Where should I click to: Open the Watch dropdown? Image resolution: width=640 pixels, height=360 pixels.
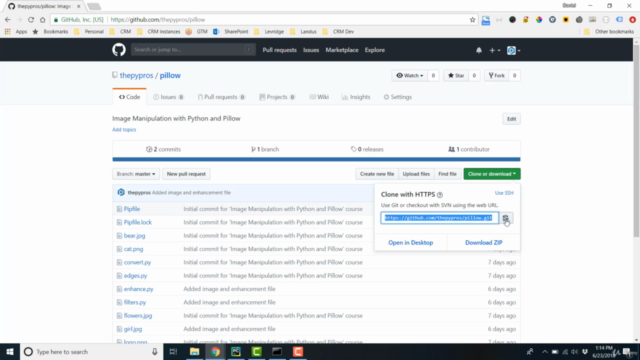click(409, 76)
